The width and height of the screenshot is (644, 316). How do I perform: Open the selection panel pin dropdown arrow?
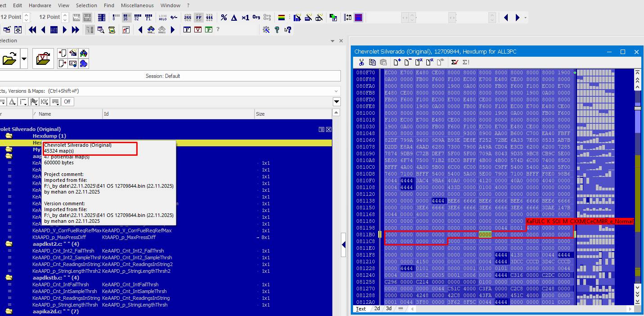[333, 41]
